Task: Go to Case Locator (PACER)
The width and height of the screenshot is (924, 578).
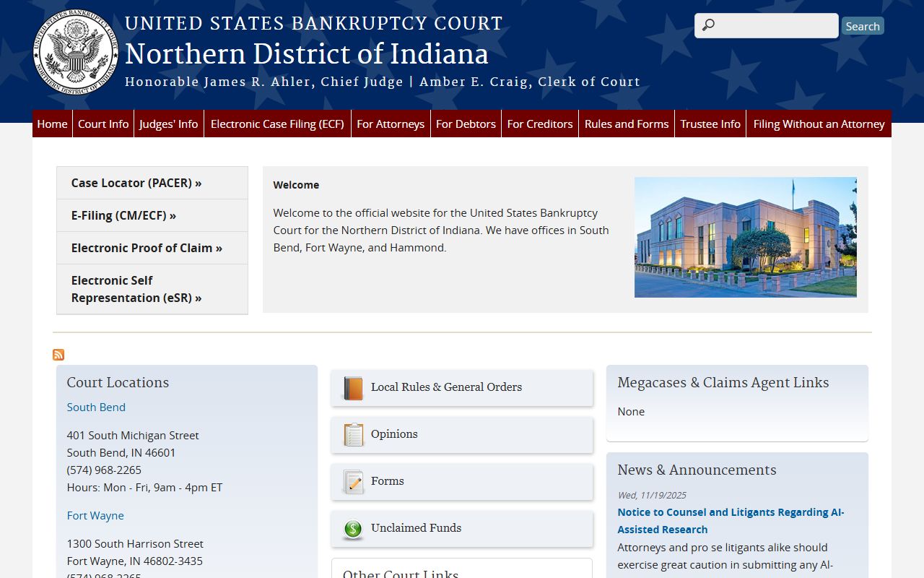Action: (152, 183)
